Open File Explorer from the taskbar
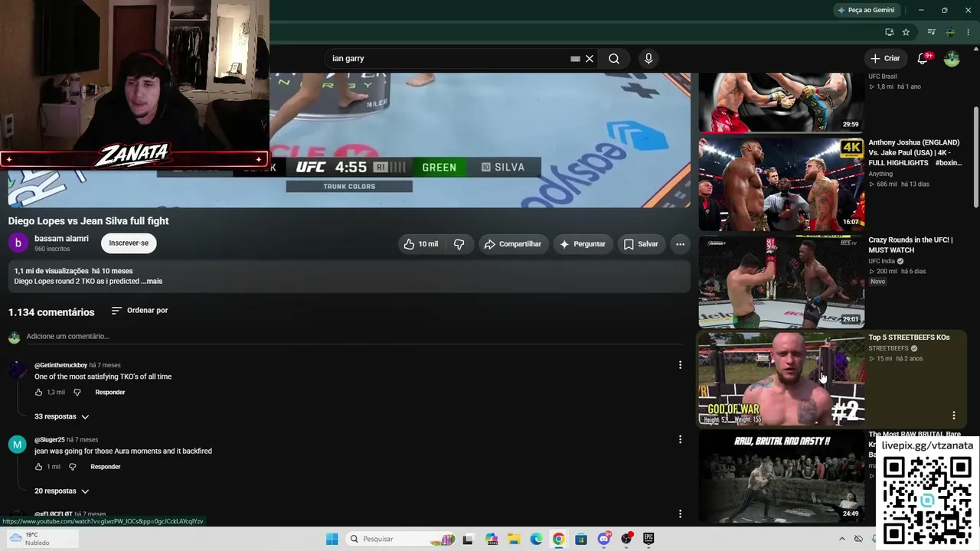 click(x=514, y=539)
